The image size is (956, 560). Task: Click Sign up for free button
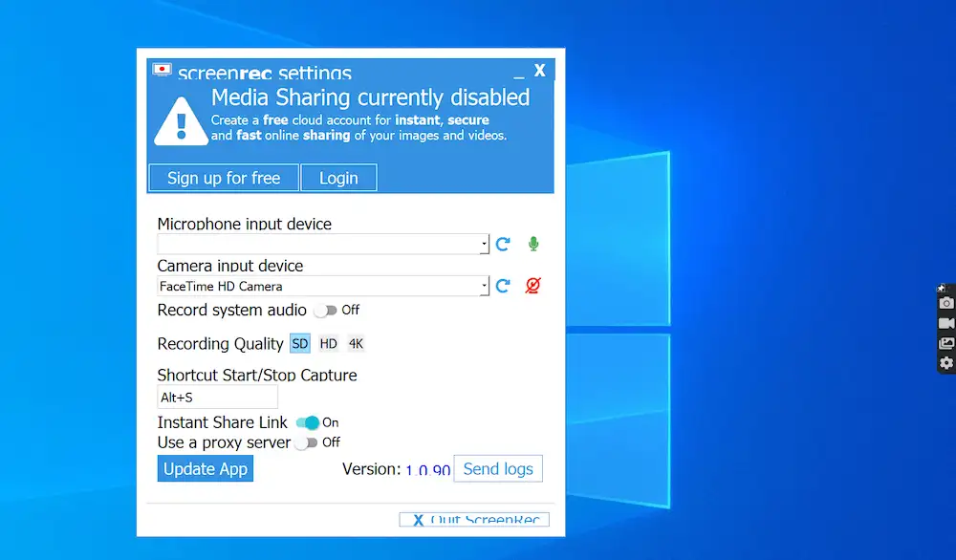tap(224, 178)
